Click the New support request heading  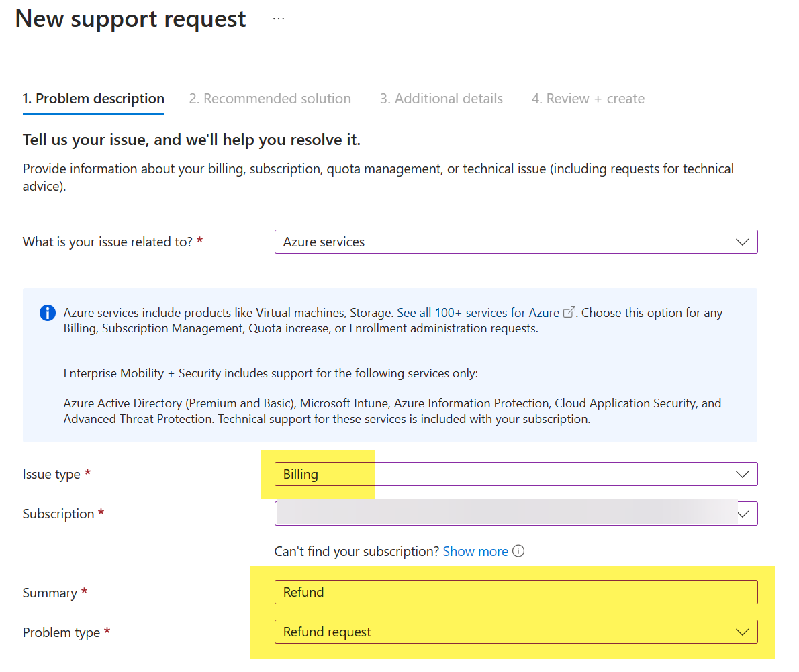coord(130,19)
